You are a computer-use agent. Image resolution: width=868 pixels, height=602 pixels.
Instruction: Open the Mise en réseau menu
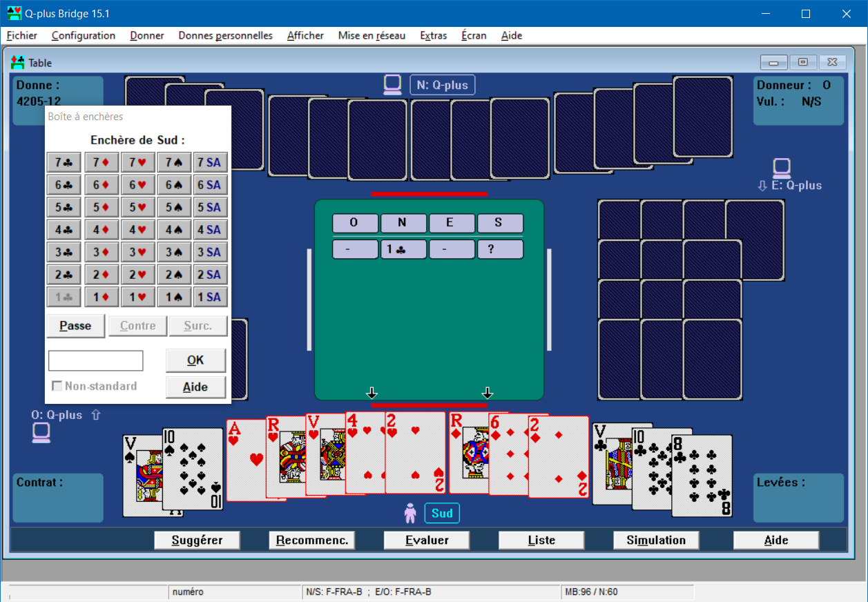pyautogui.click(x=372, y=35)
